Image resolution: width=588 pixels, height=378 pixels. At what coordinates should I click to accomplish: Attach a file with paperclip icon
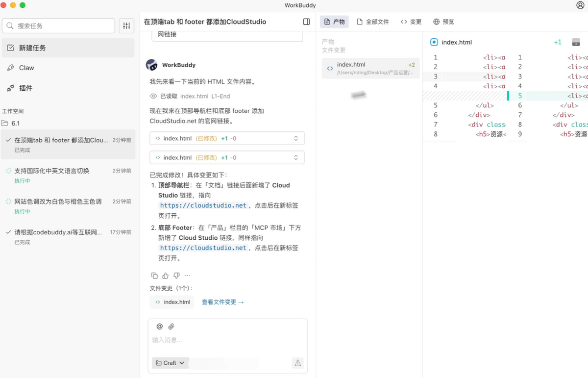tap(171, 327)
